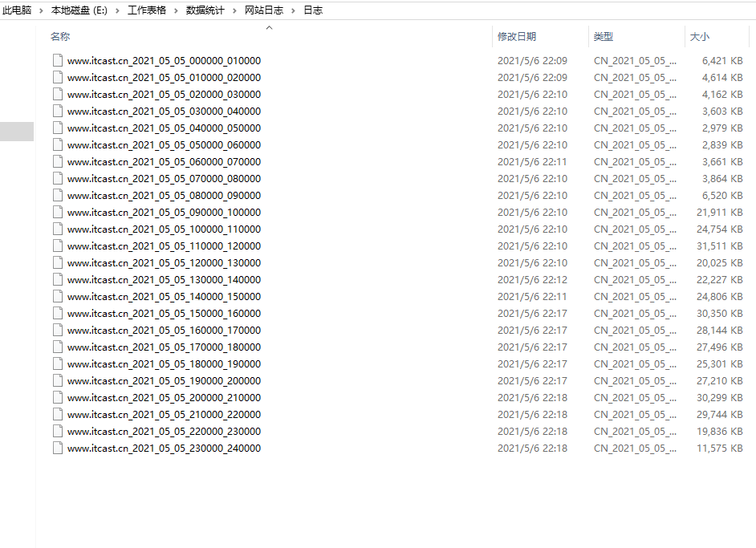The height and width of the screenshot is (548, 756).
Task: Select file www.itcast.cn_2021_05_05_040000_050000
Action: click(164, 128)
